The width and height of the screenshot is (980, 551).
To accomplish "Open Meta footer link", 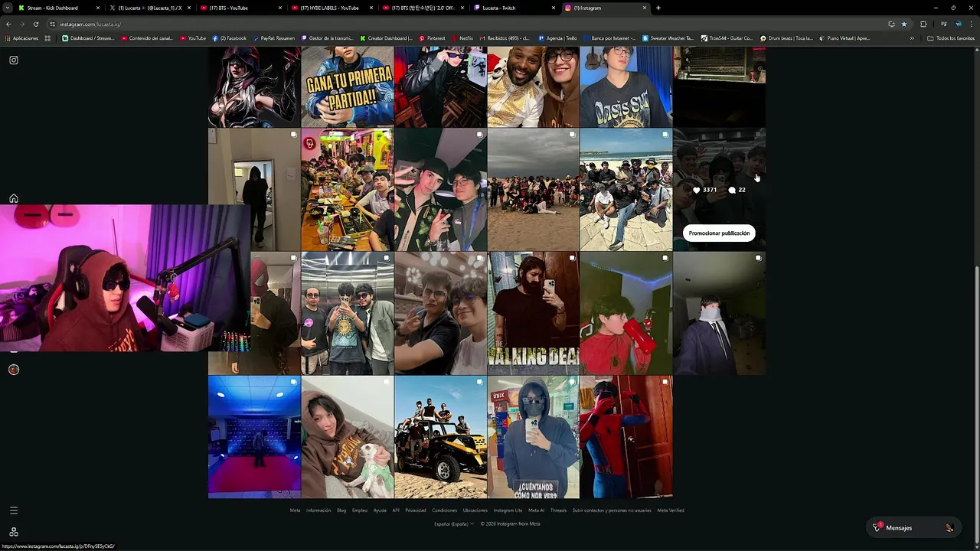I will click(x=295, y=510).
